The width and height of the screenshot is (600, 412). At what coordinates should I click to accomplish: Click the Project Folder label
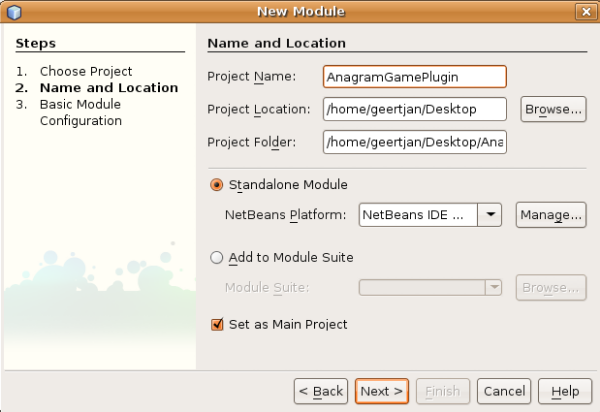coord(252,142)
